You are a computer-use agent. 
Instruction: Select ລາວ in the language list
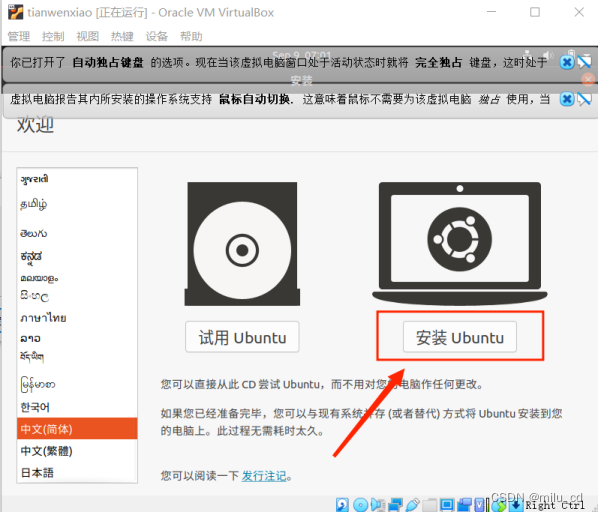coord(77,338)
